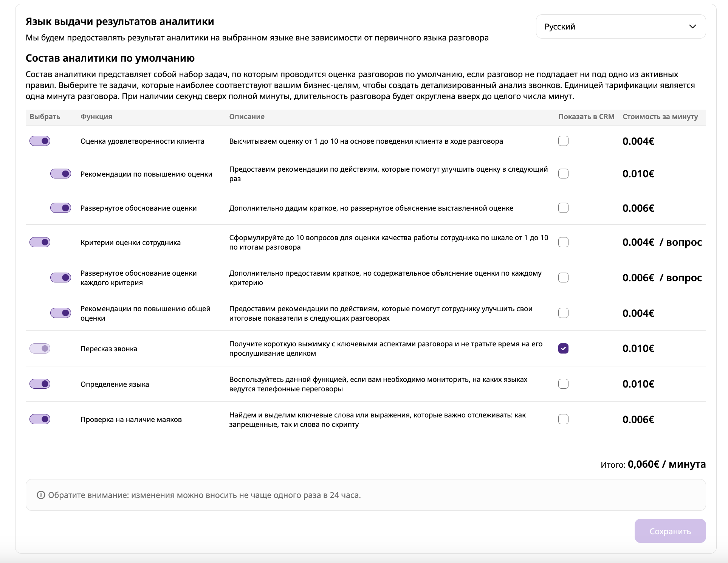Open the analytics result language dropdown
This screenshot has width=728, height=563.
pyautogui.click(x=620, y=26)
